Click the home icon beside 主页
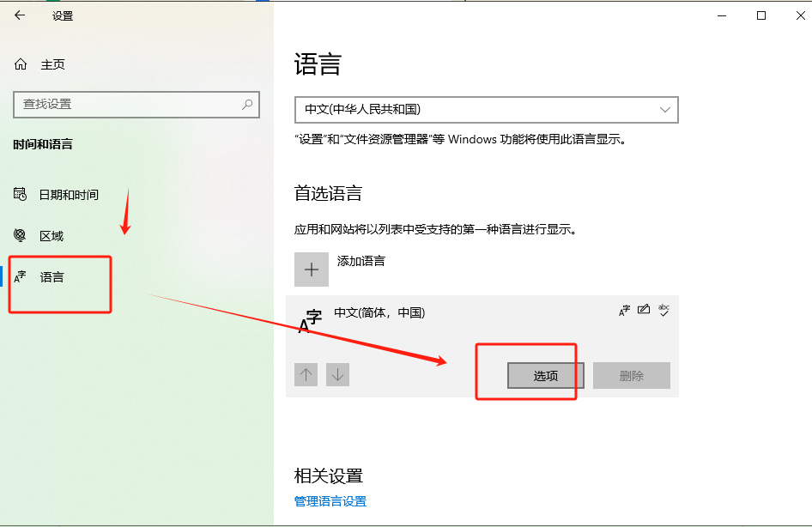 [21, 64]
